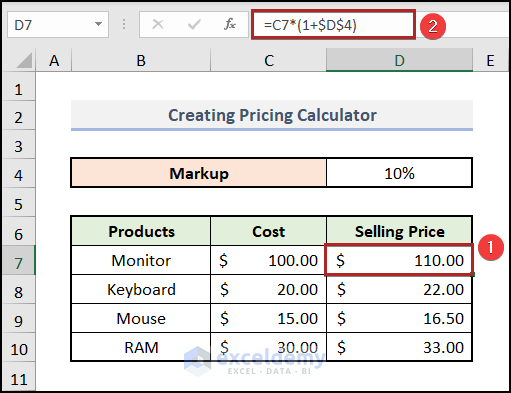Select column B header

tap(141, 60)
